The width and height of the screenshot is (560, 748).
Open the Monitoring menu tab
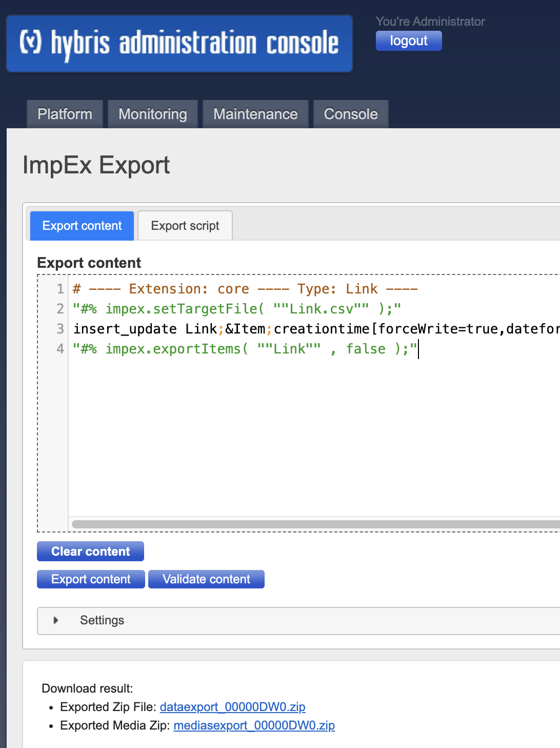tap(153, 114)
